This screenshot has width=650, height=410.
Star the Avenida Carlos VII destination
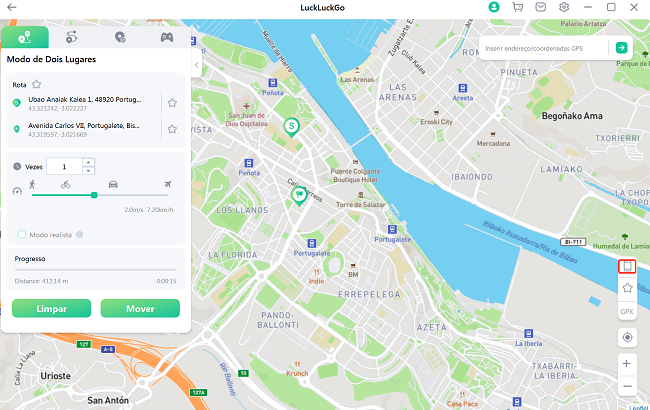click(x=172, y=129)
